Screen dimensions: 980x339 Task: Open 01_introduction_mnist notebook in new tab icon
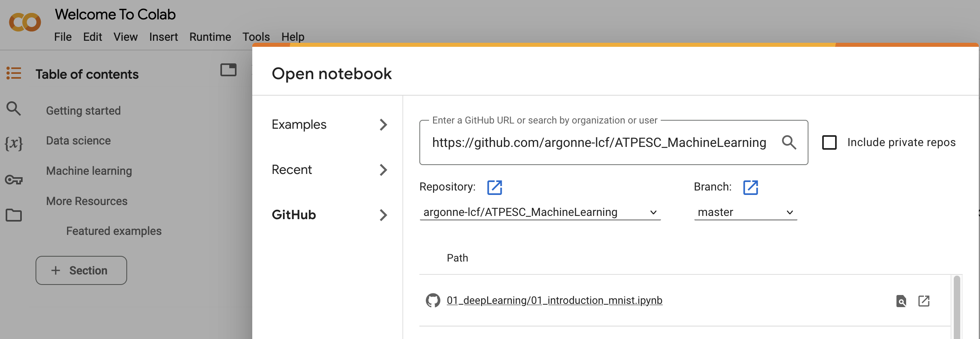[x=924, y=301]
